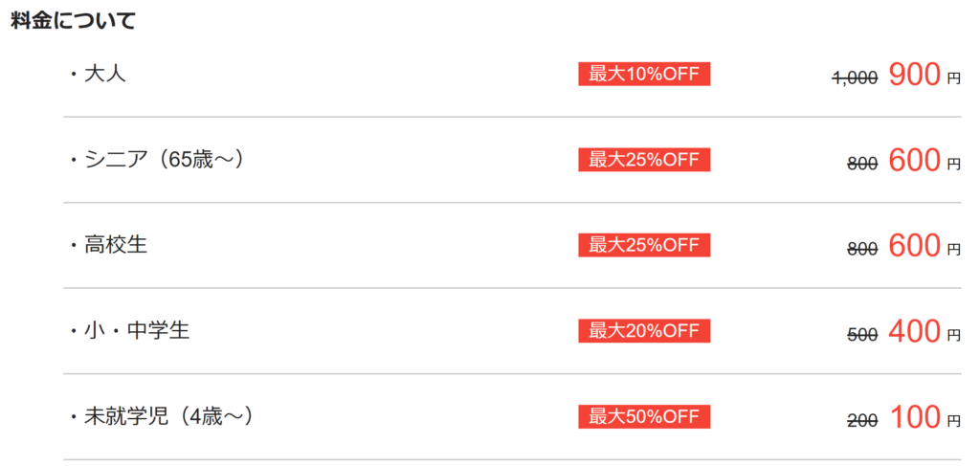
Task: Click the 最大20%OFF discount badge
Action: 644,331
